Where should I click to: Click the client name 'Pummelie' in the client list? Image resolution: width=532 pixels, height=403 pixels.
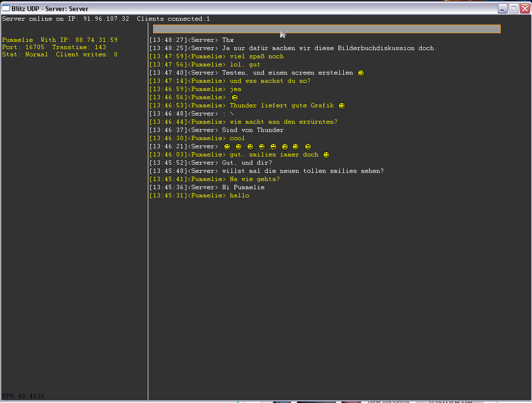coord(18,40)
